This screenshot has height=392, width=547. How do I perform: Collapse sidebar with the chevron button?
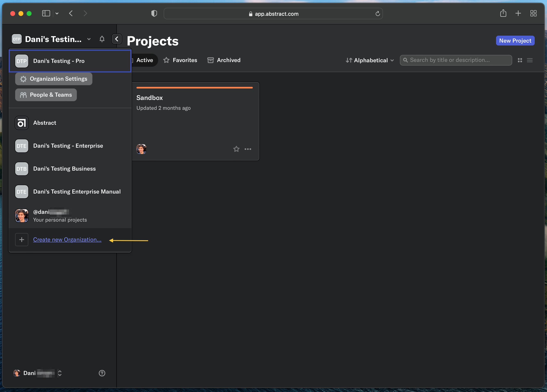117,39
